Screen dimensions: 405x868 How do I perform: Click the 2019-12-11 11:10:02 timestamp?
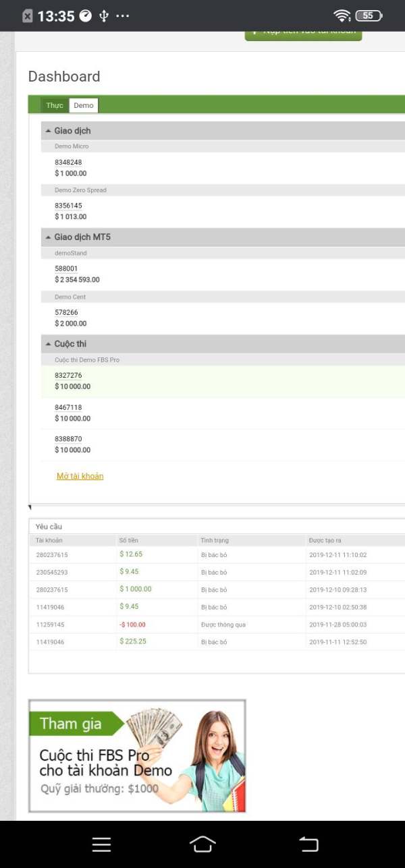click(338, 555)
